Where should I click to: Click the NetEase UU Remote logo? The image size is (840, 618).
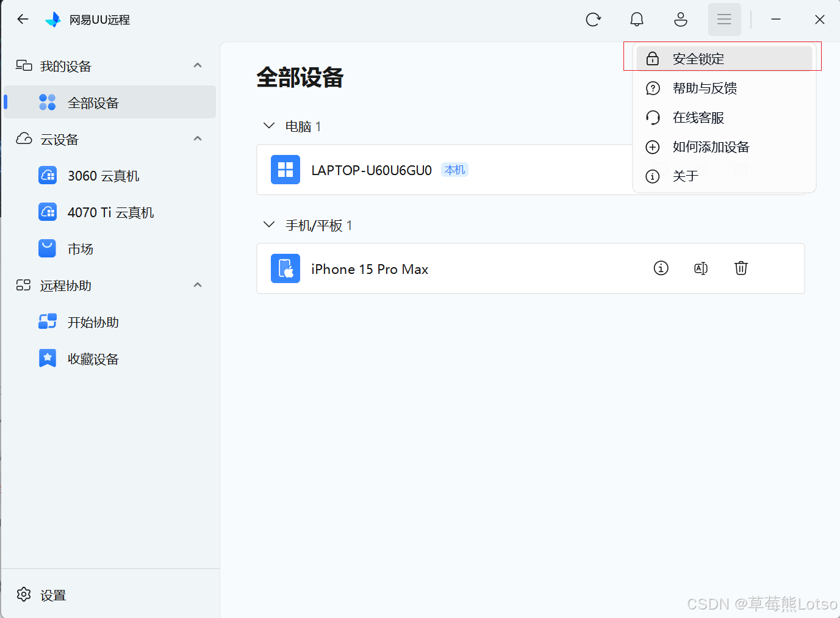coord(53,20)
